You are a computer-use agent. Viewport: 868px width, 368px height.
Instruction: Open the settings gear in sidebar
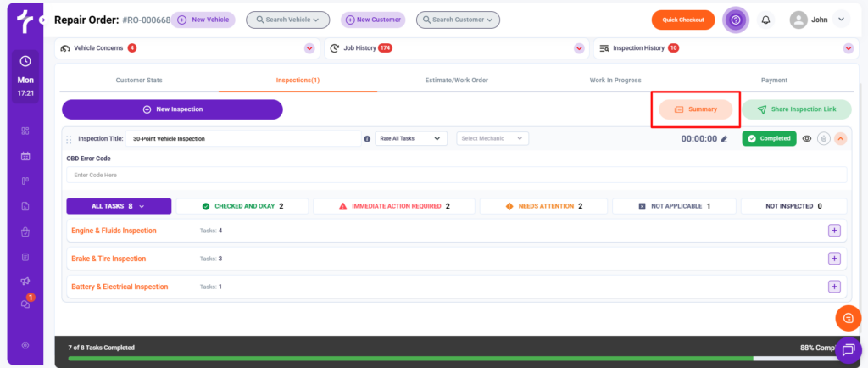pyautogui.click(x=25, y=345)
